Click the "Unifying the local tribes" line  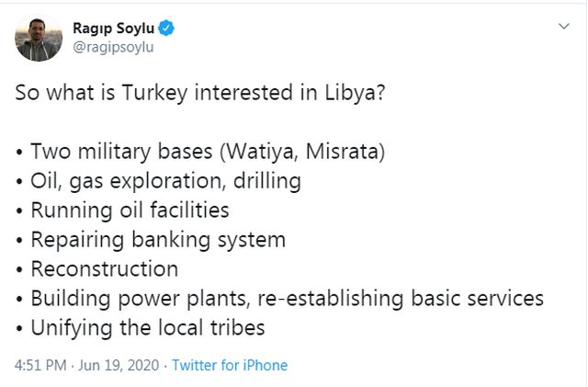coord(141,328)
